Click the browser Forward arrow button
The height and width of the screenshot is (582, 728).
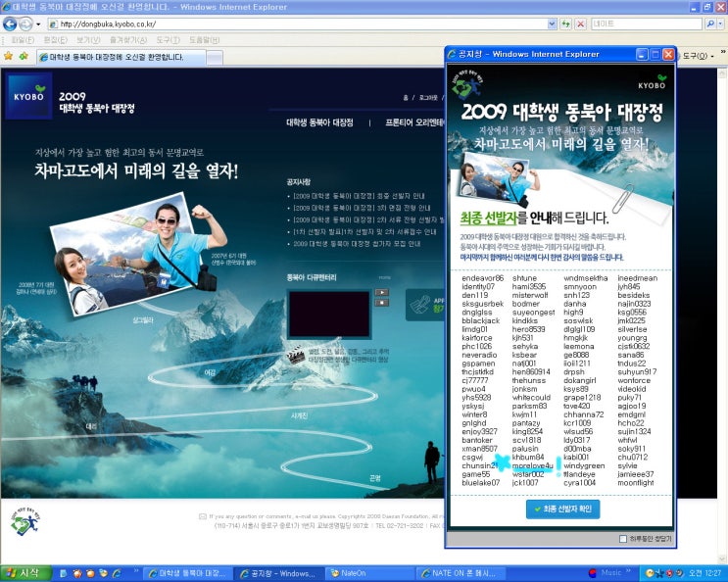[x=25, y=24]
